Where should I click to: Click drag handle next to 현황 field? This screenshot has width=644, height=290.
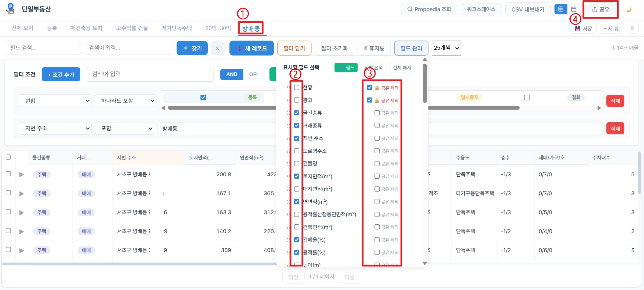tap(288, 88)
